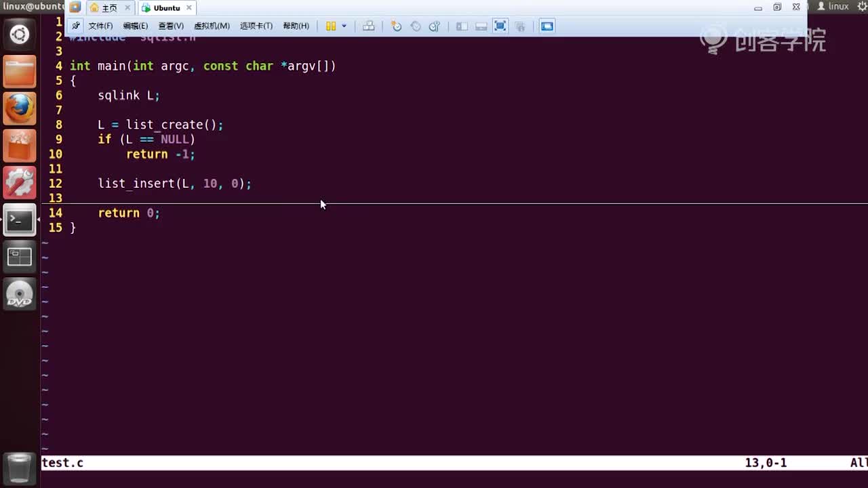868x488 pixels.
Task: Open the 虚拟机(M) menu
Action: (x=212, y=26)
